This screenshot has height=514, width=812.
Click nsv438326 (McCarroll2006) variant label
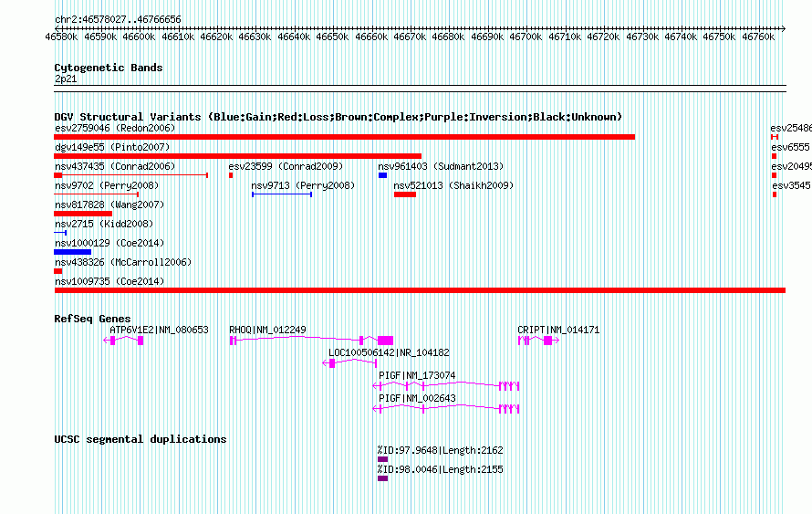point(123,262)
